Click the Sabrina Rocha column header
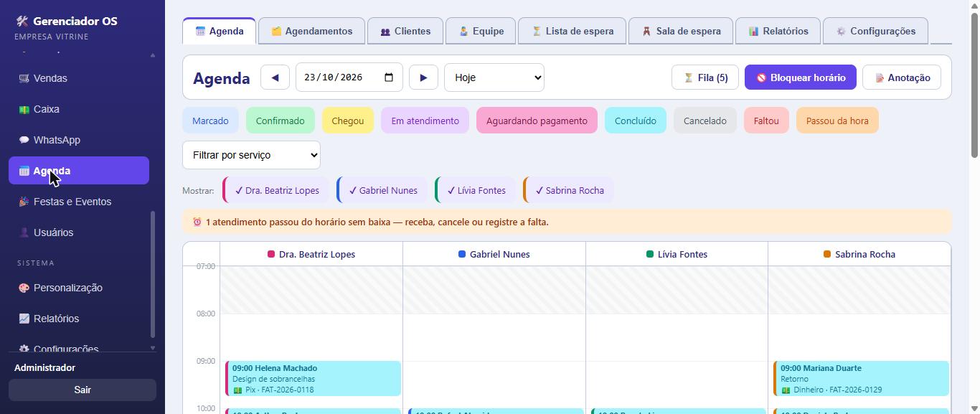This screenshot has height=414, width=980. pyautogui.click(x=859, y=254)
